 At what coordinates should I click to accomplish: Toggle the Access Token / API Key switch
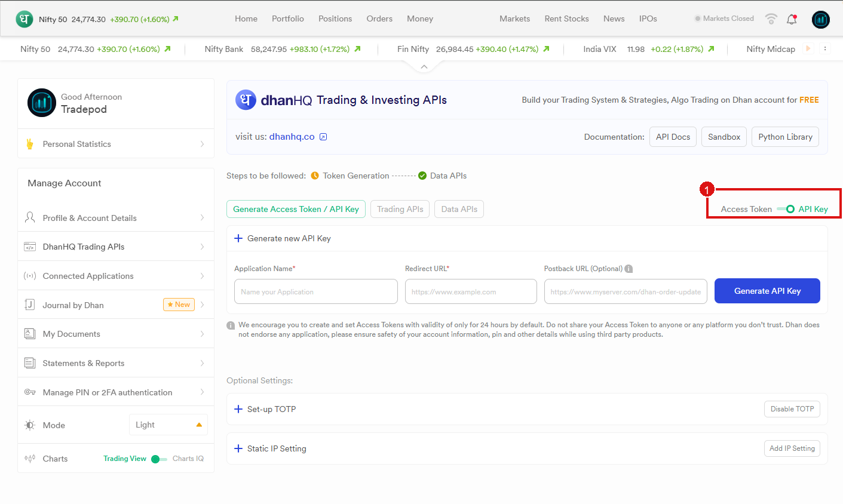click(786, 209)
